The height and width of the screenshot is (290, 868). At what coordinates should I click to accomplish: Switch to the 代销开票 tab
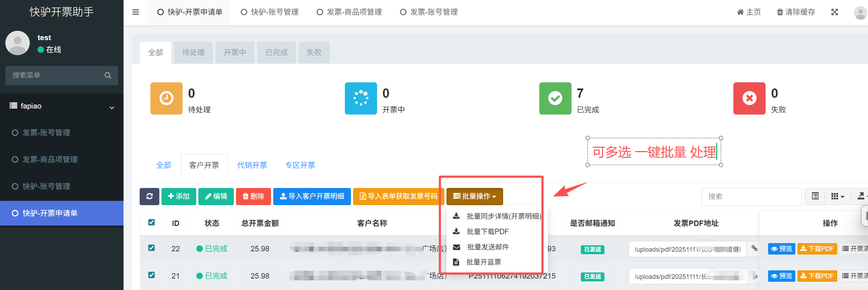252,165
